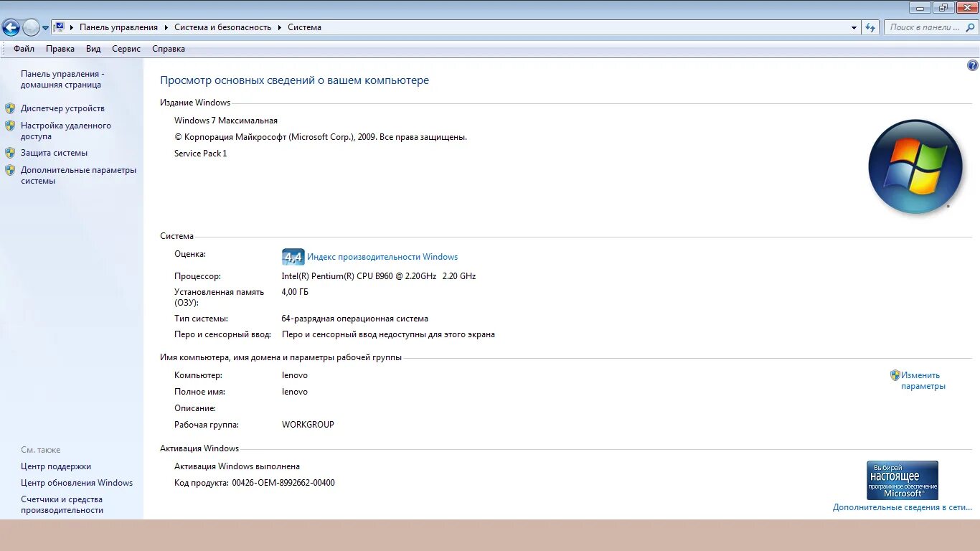Select the lenovo value beside Компьютер

point(295,375)
